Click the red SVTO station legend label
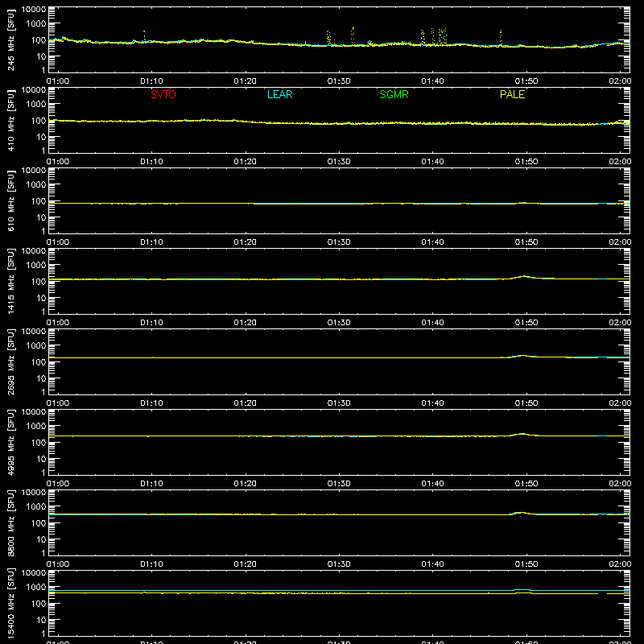 pos(163,94)
